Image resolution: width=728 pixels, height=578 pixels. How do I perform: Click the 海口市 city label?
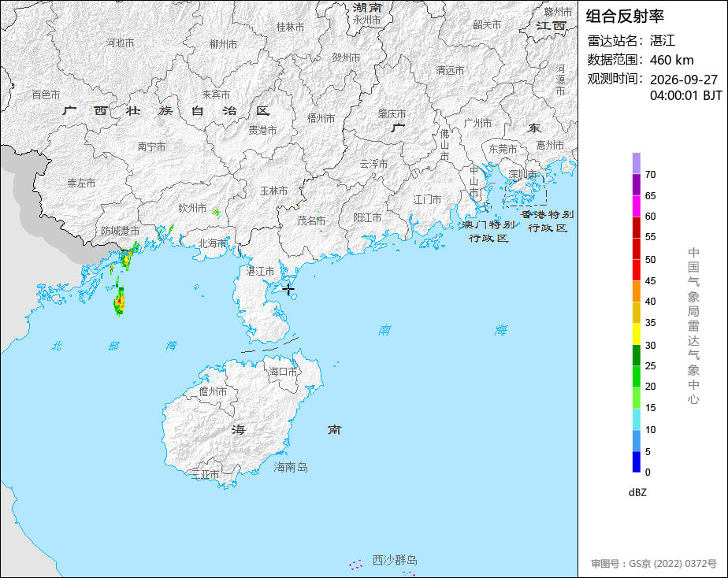(283, 372)
